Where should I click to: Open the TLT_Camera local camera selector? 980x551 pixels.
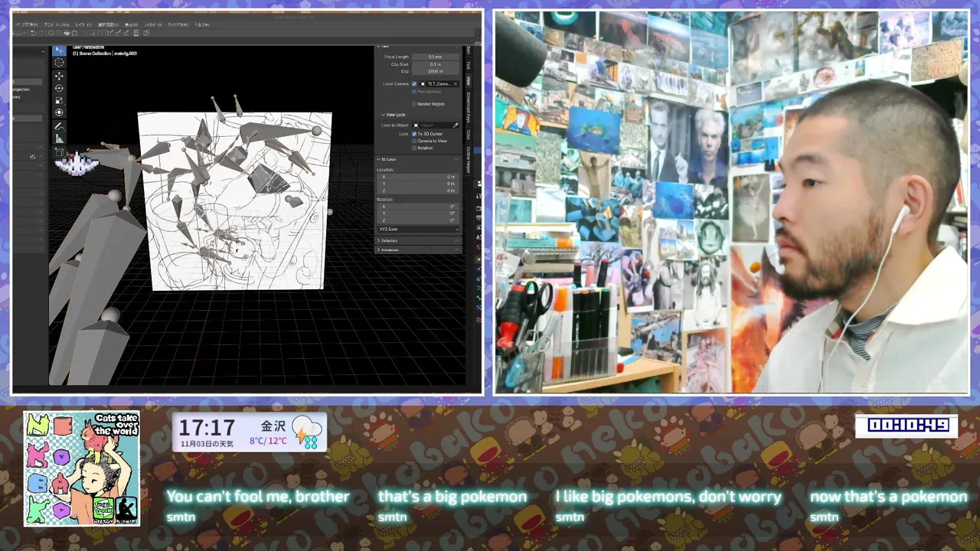[436, 83]
